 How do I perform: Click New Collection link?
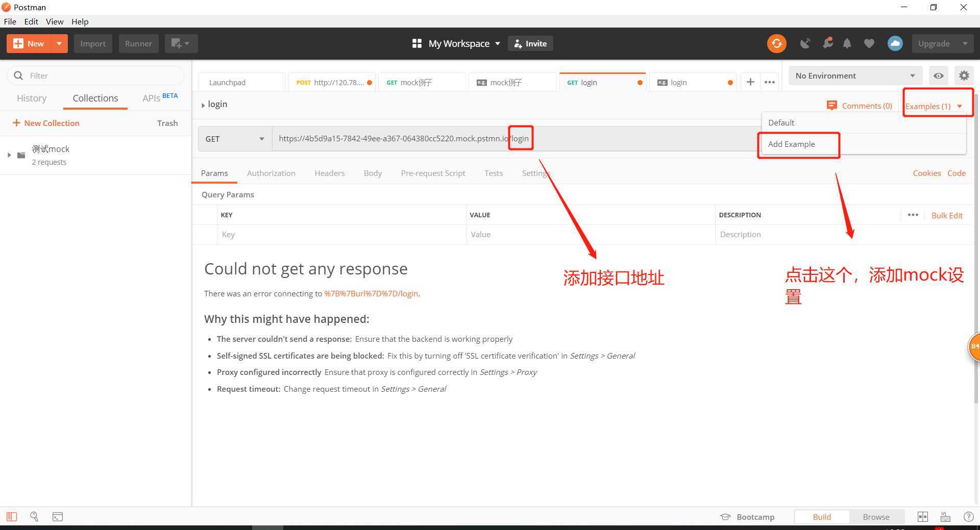(x=46, y=123)
